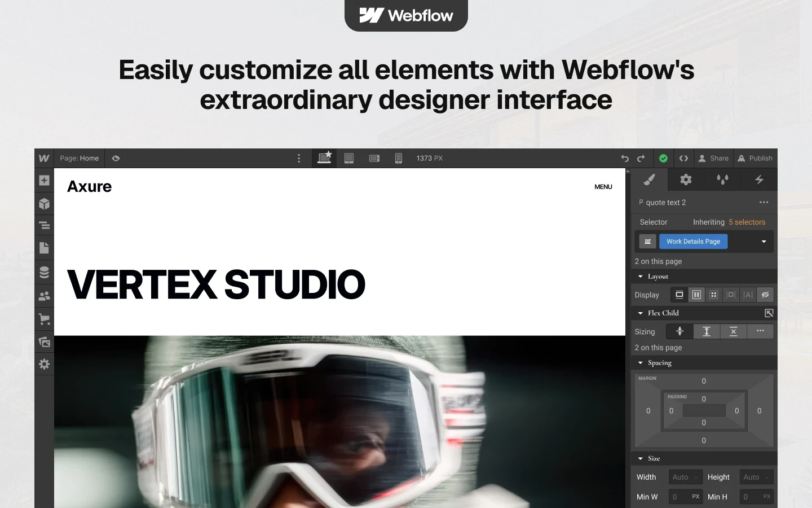Screen dimensions: 812x508
Task: Set display to Inline-block
Action: [731, 295]
